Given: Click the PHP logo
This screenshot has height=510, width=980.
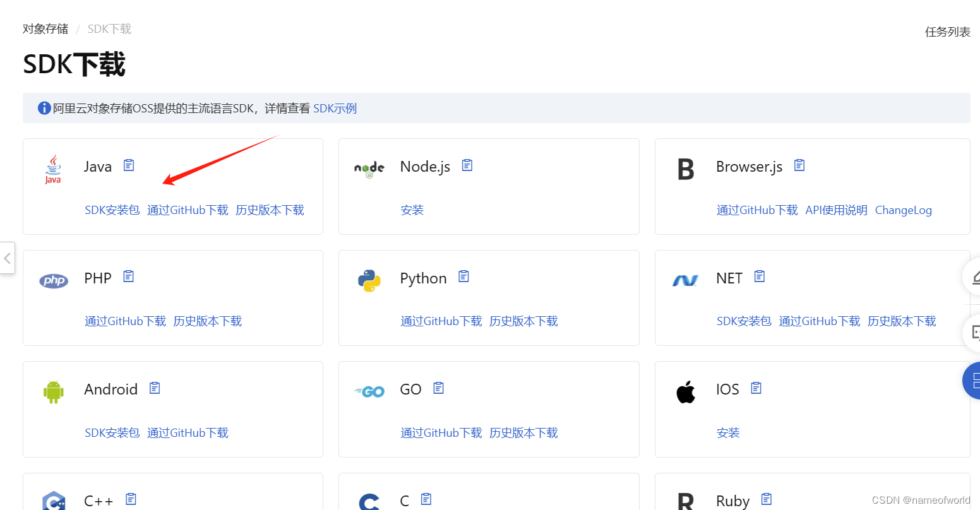Looking at the screenshot, I should pyautogui.click(x=54, y=281).
